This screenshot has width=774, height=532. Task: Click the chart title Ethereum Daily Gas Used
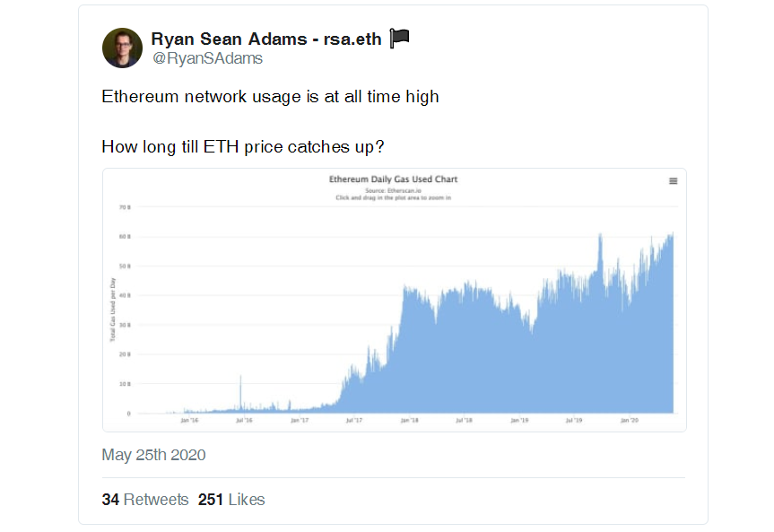(x=393, y=179)
